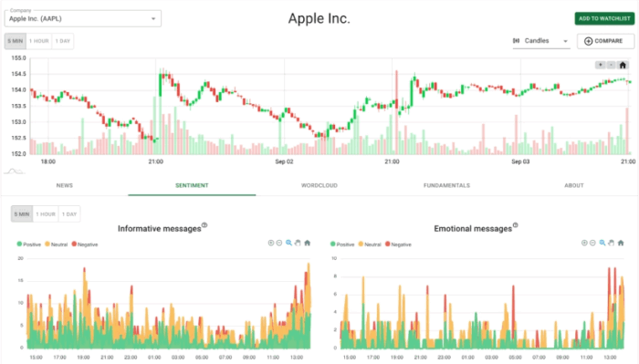Expand the Candles chart type dropdown
The height and width of the screenshot is (364, 639).
[x=541, y=41]
